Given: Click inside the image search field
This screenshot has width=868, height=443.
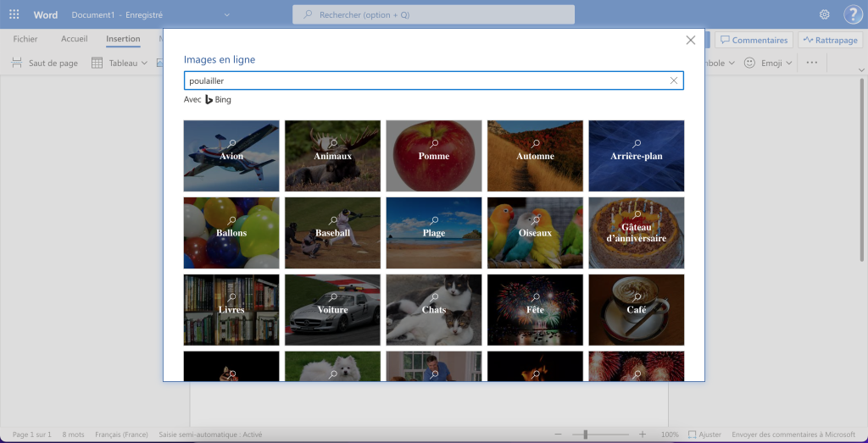Looking at the screenshot, I should (x=424, y=80).
